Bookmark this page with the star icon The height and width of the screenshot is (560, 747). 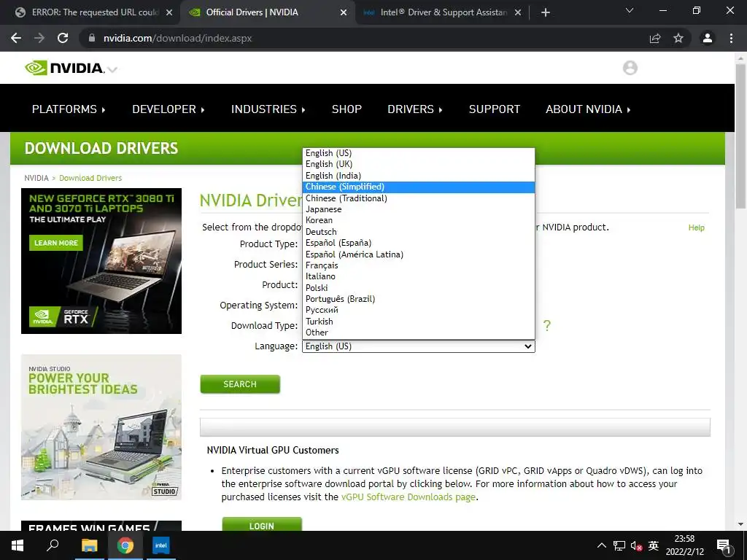click(x=678, y=38)
